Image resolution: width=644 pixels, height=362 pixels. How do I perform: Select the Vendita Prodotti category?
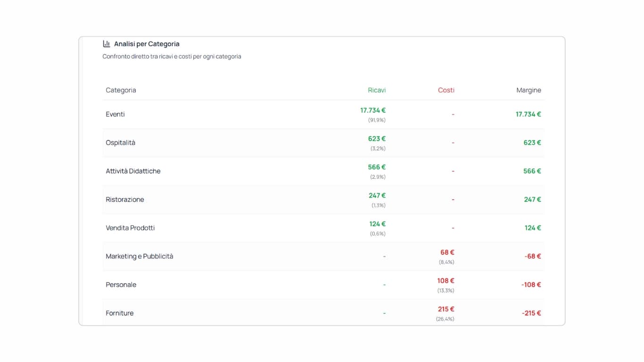[x=130, y=228]
